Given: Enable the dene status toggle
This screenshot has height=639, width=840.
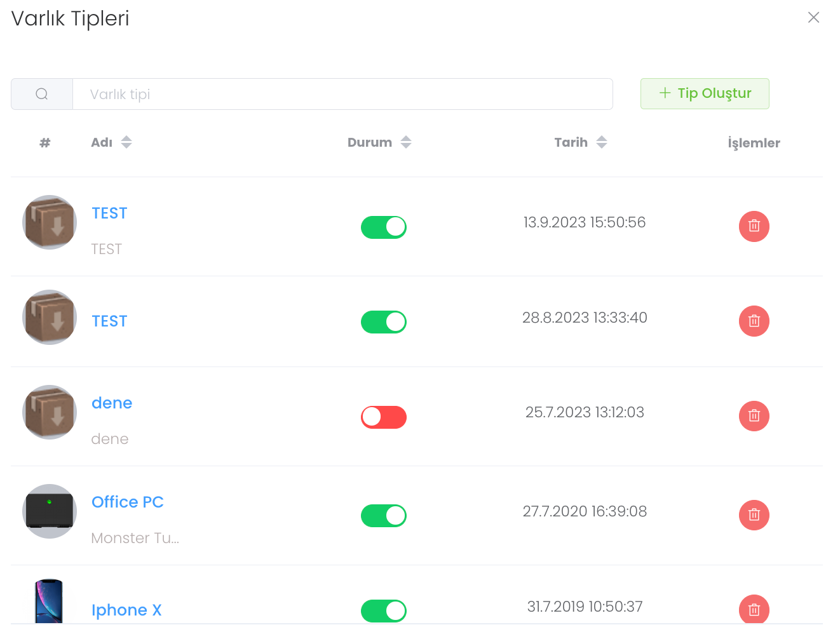Looking at the screenshot, I should (x=384, y=417).
